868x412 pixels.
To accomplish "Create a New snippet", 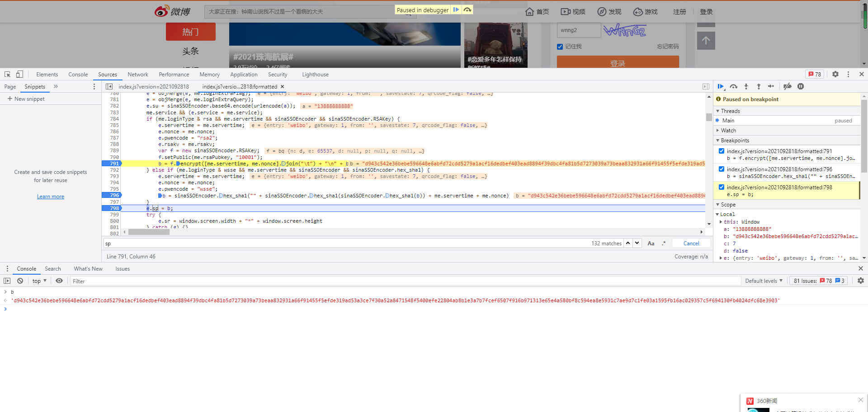I will coord(26,98).
